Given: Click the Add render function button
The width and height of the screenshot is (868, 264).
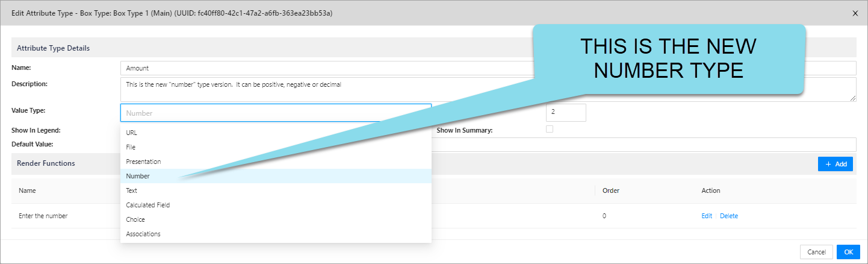Looking at the screenshot, I should [x=835, y=164].
